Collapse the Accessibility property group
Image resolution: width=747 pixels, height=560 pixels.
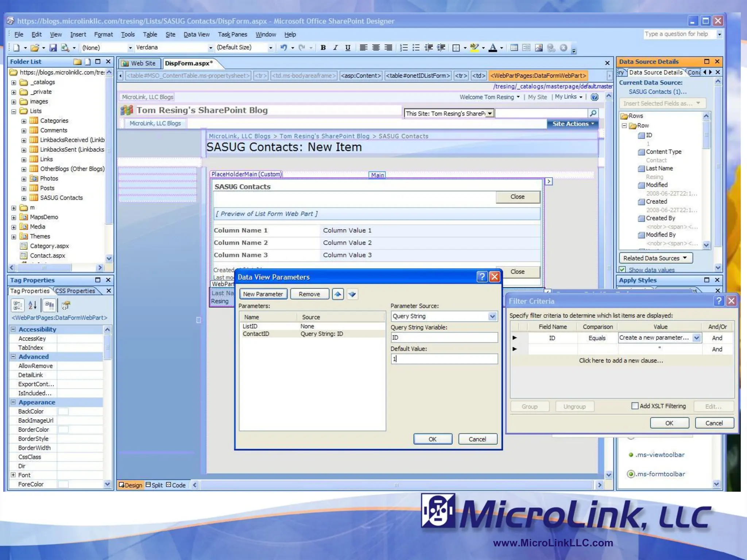[x=13, y=329]
